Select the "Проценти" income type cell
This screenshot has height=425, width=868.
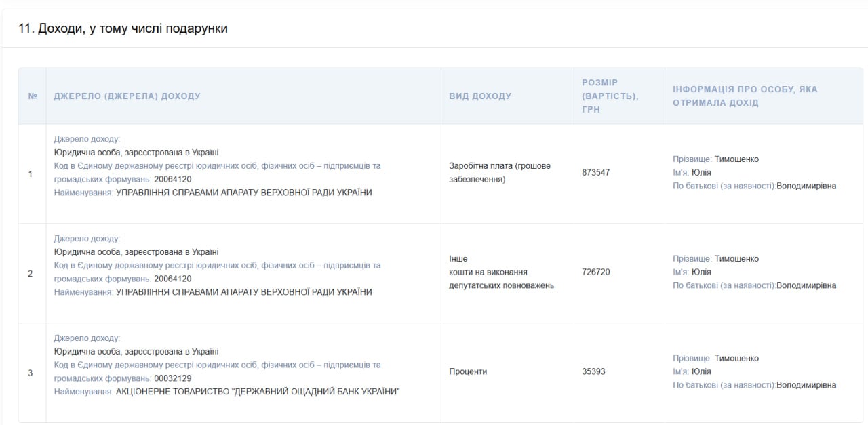(468, 372)
